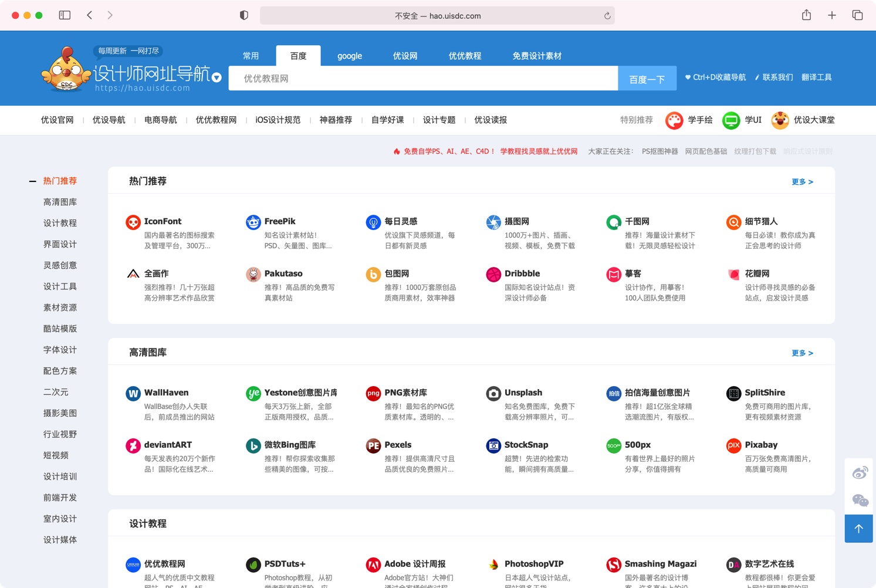Select 设计工具 in the left sidebar
The width and height of the screenshot is (876, 588).
(x=60, y=286)
